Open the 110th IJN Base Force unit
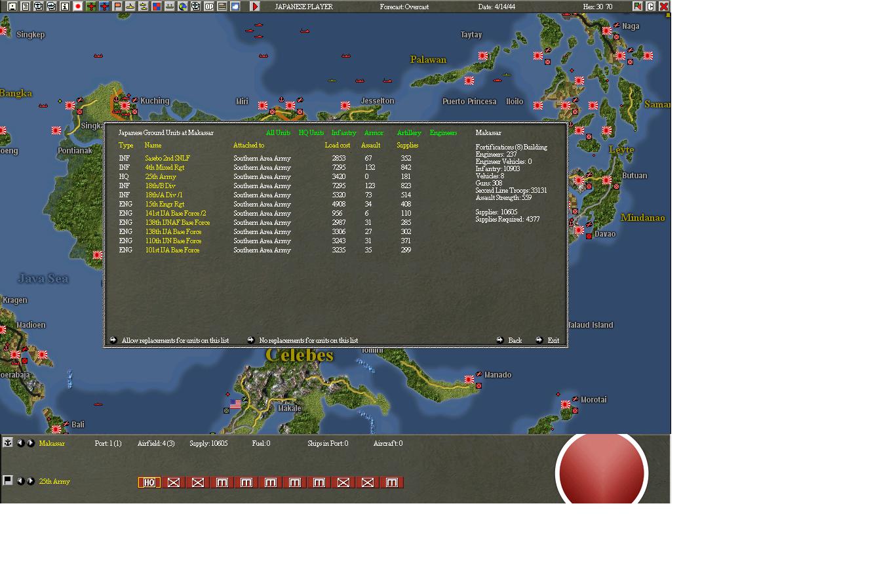The width and height of the screenshot is (877, 588). pos(173,241)
